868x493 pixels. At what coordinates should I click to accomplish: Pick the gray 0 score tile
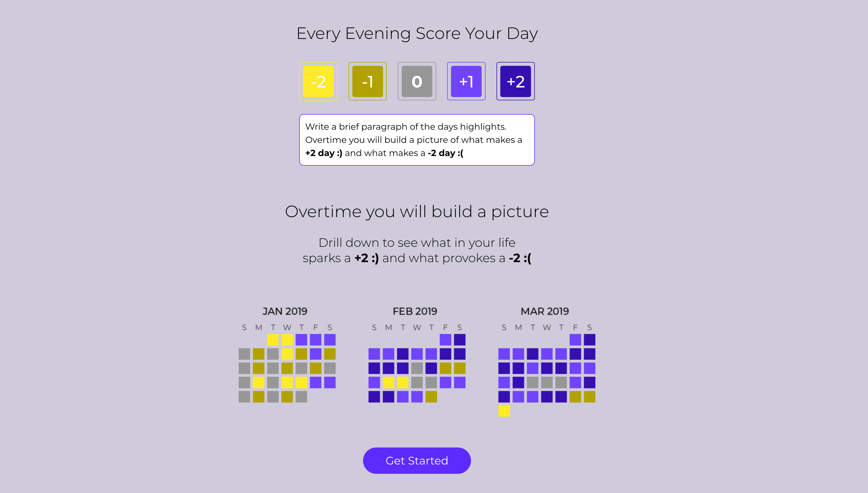pos(417,81)
